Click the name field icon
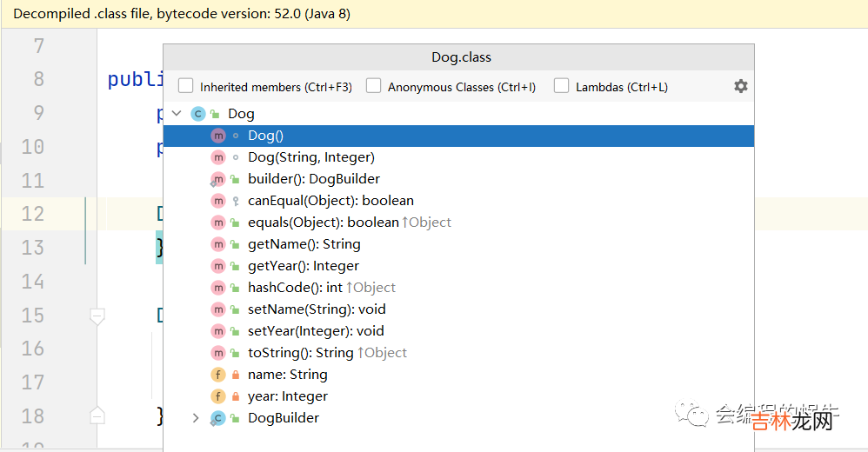 click(218, 375)
